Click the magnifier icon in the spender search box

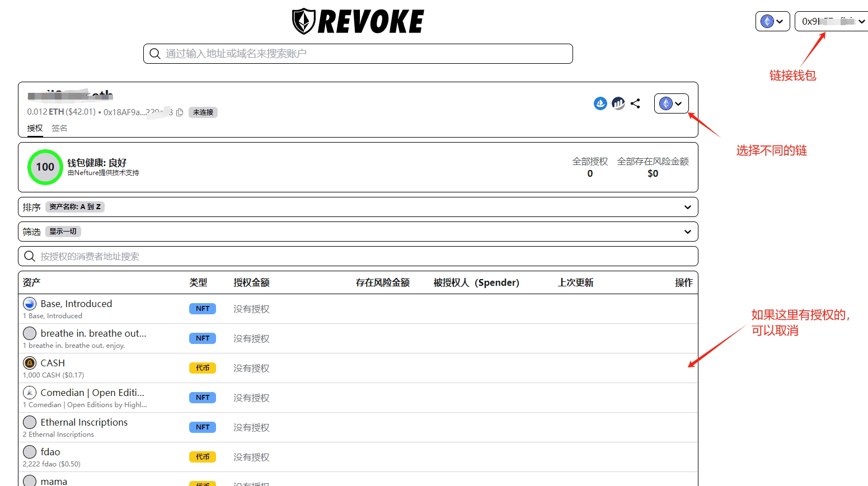point(30,256)
